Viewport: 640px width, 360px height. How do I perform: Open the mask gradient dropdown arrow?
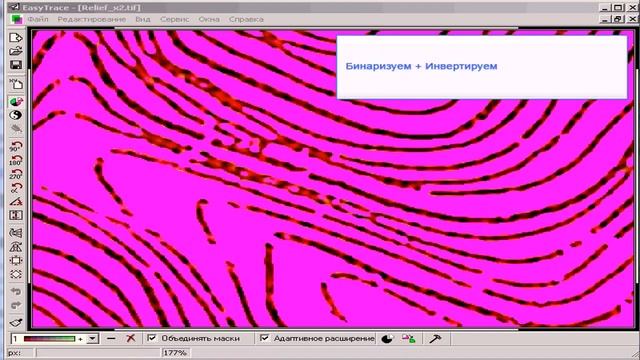(93, 339)
